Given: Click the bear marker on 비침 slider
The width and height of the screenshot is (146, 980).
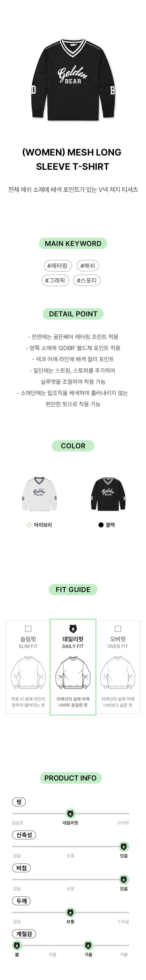Looking at the screenshot, I should click(x=124, y=880).
